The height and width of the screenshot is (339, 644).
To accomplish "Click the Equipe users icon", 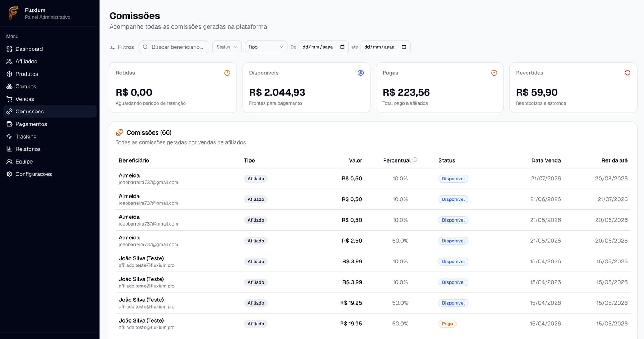I will tap(9, 161).
